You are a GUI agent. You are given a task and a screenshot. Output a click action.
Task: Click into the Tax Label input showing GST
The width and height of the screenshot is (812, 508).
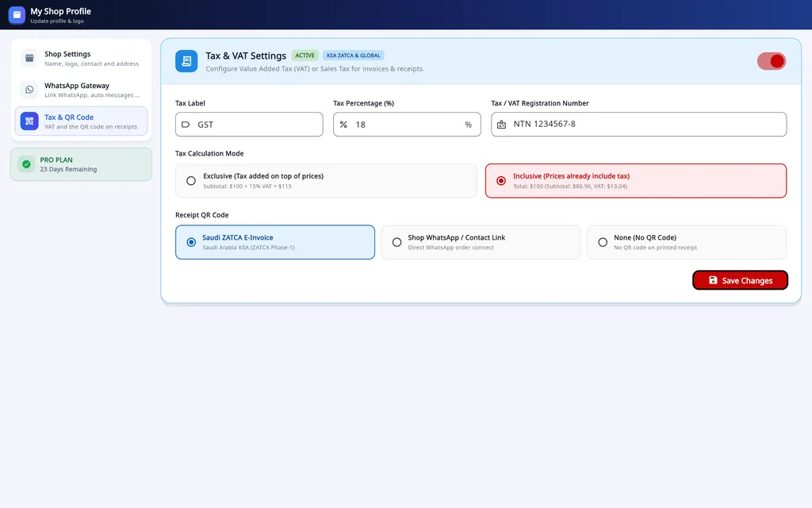249,125
